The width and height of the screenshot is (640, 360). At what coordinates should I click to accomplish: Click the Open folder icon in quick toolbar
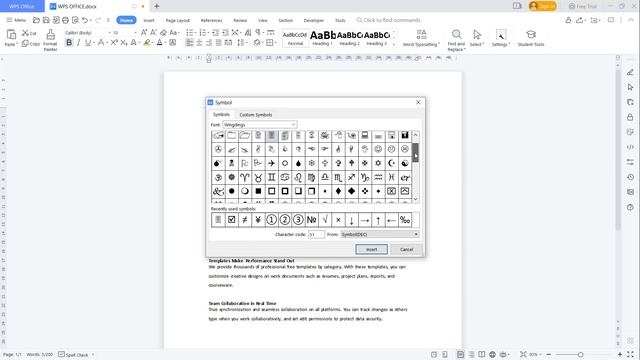coord(36,20)
